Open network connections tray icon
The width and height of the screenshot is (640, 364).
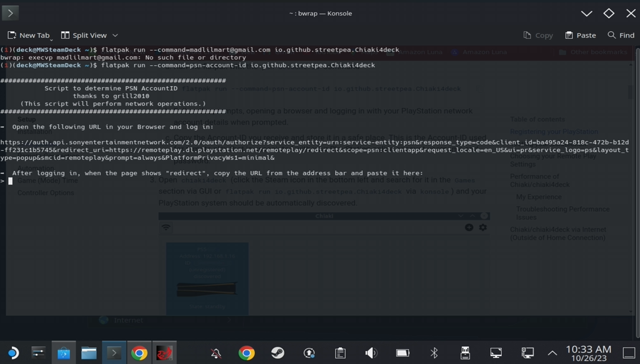(528, 353)
